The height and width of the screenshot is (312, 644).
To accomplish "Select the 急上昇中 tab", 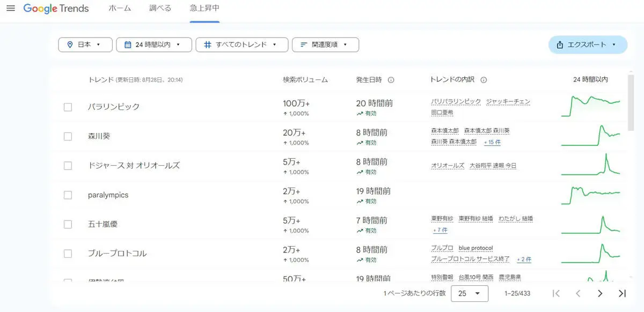I will pos(204,9).
